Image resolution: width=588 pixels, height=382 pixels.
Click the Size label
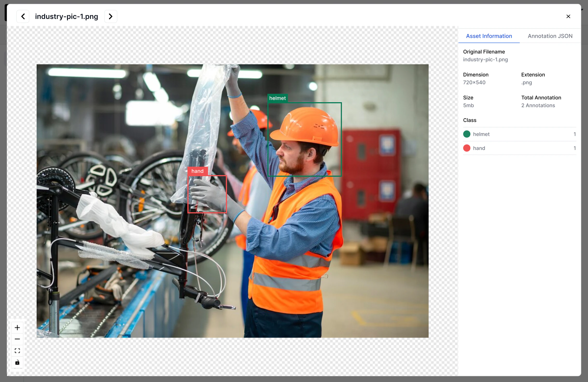[468, 98]
